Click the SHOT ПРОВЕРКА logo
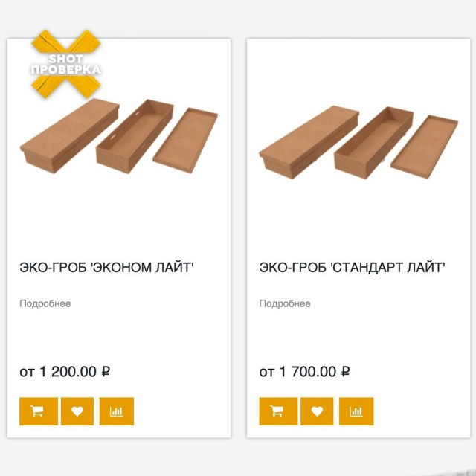 pyautogui.click(x=65, y=65)
